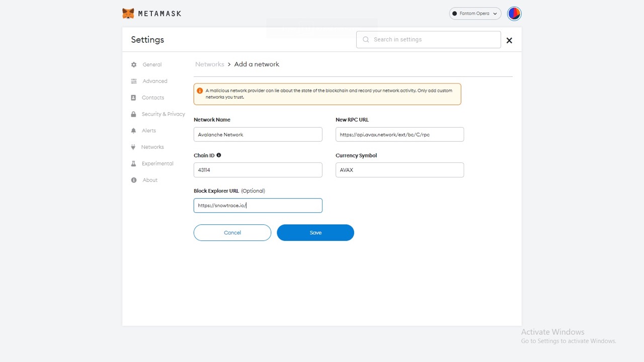This screenshot has width=644, height=362.
Task: Click the Network Name input field
Action: click(x=258, y=134)
